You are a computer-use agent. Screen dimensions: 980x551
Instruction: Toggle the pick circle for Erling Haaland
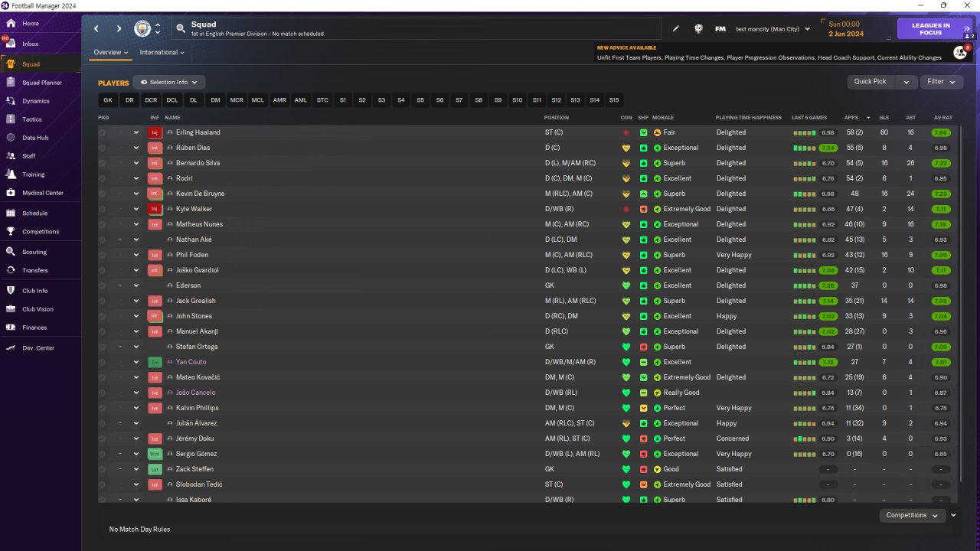tap(102, 132)
